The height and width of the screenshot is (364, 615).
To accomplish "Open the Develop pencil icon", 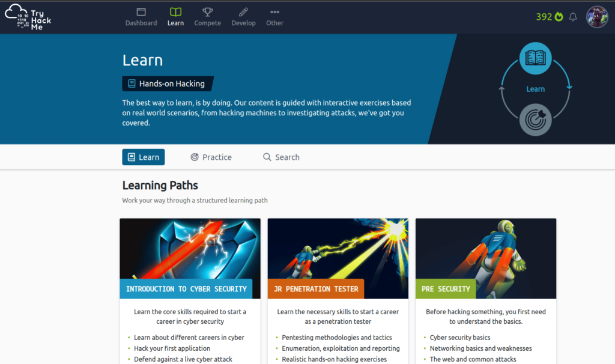I will pos(243,12).
